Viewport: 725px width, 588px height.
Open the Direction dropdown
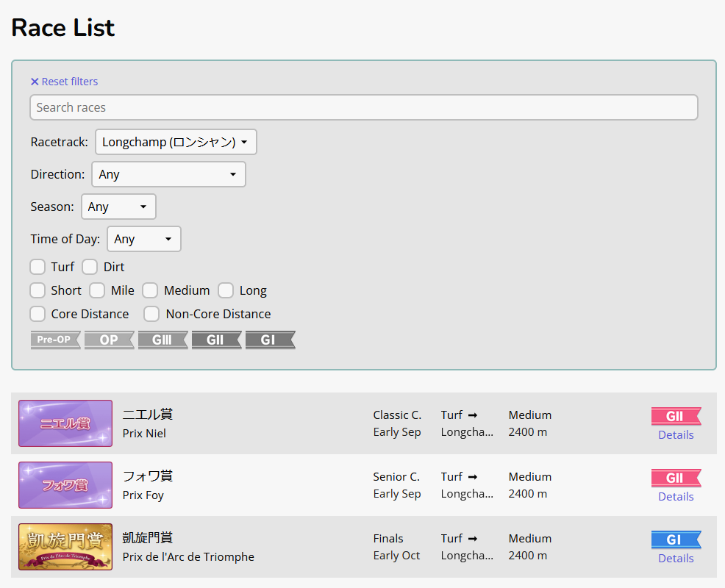(x=168, y=174)
